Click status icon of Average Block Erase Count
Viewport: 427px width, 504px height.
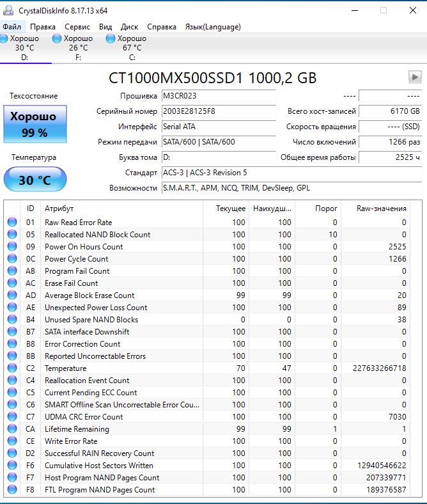pos(12,295)
